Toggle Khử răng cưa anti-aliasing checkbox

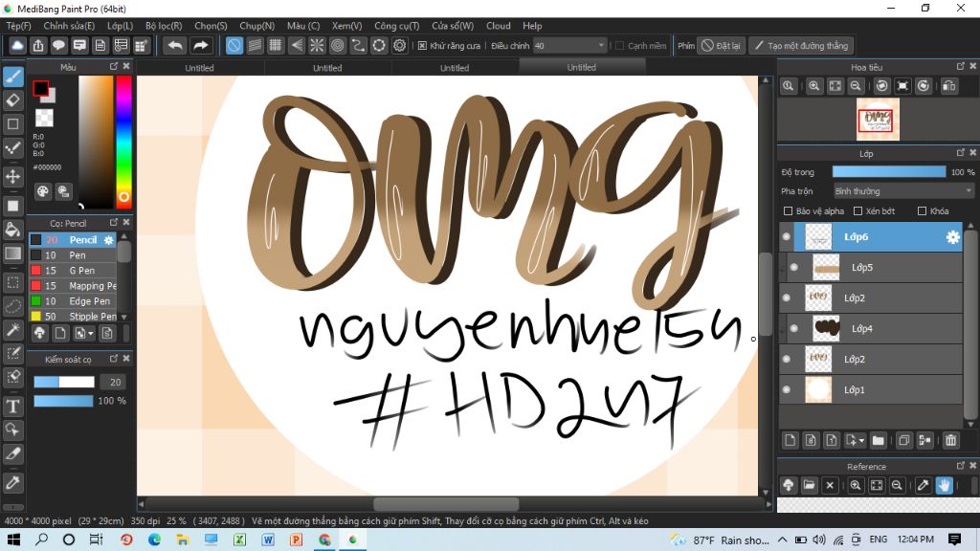click(x=422, y=46)
